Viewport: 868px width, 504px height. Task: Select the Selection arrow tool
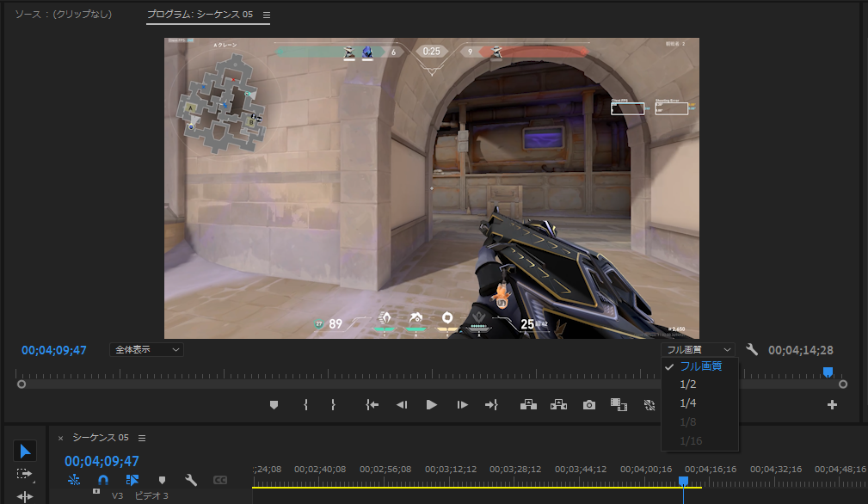[x=25, y=452]
